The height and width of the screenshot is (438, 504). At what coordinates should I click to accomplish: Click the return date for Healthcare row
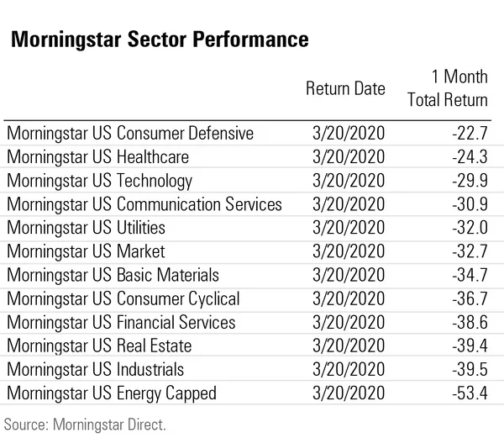(348, 157)
